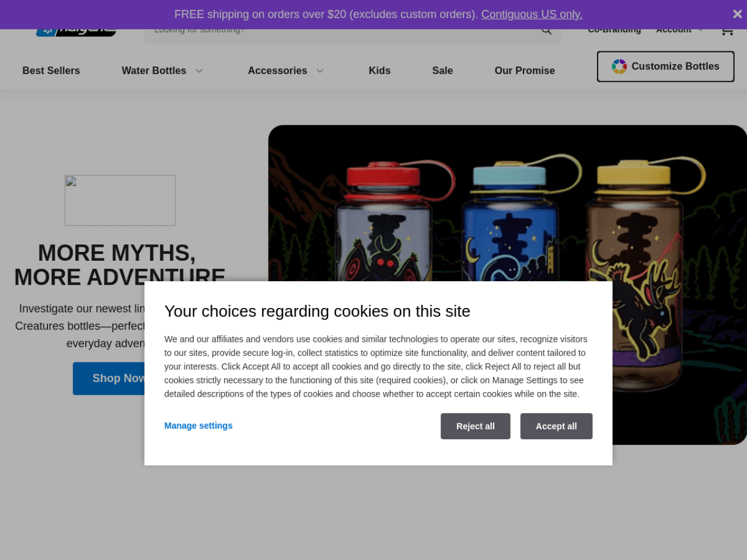This screenshot has height=560, width=747.
Task: Click the broken image placeholder above headline
Action: (x=120, y=200)
